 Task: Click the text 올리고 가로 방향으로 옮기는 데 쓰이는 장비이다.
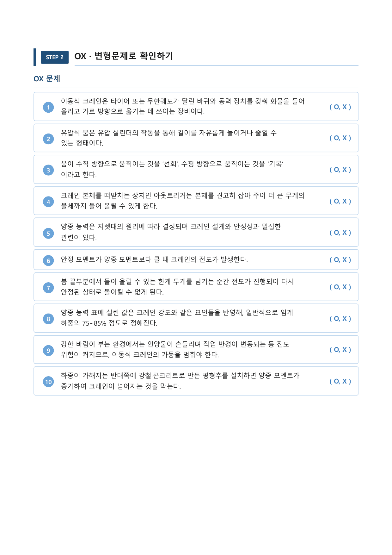(x=133, y=111)
